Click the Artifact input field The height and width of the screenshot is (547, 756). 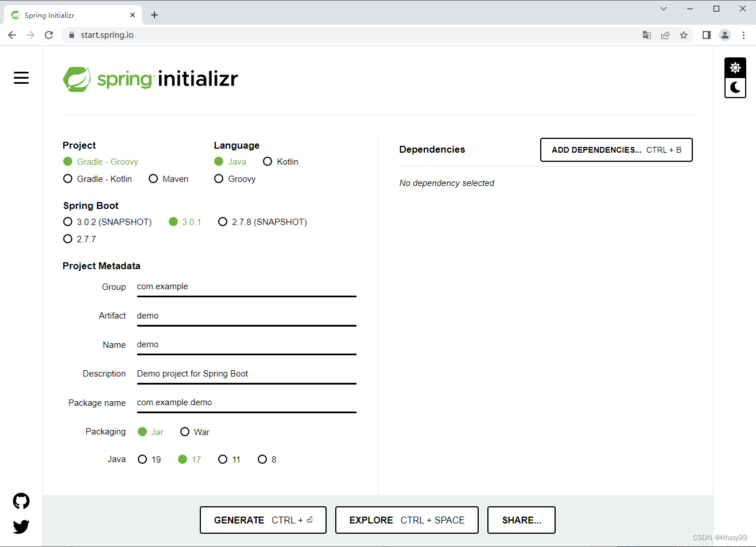[247, 316]
